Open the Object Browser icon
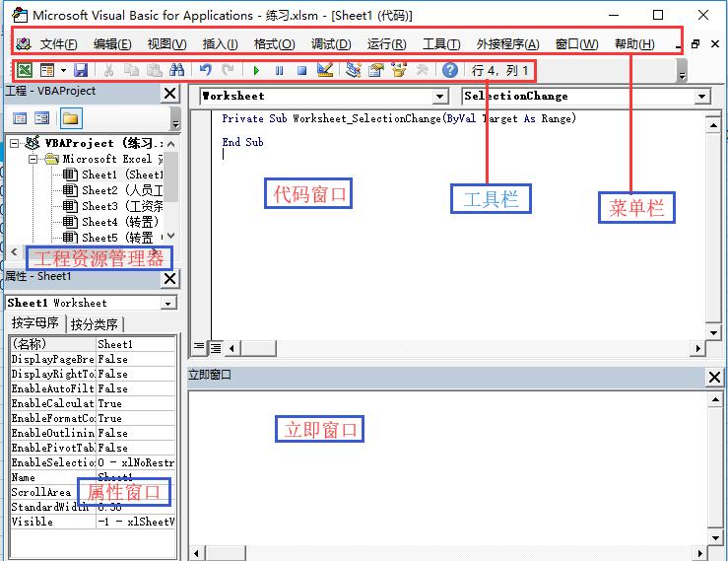Viewport: 728px width, 561px height. [399, 70]
